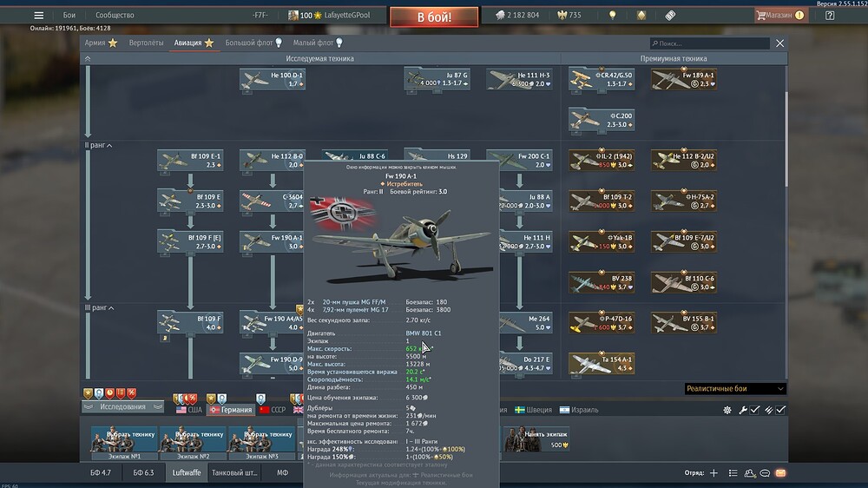Select the Швеция nation tab
The height and width of the screenshot is (488, 868).
pos(533,410)
